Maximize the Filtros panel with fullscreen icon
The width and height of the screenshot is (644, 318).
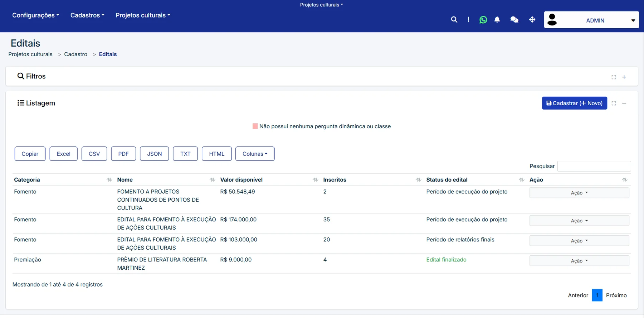coord(614,77)
